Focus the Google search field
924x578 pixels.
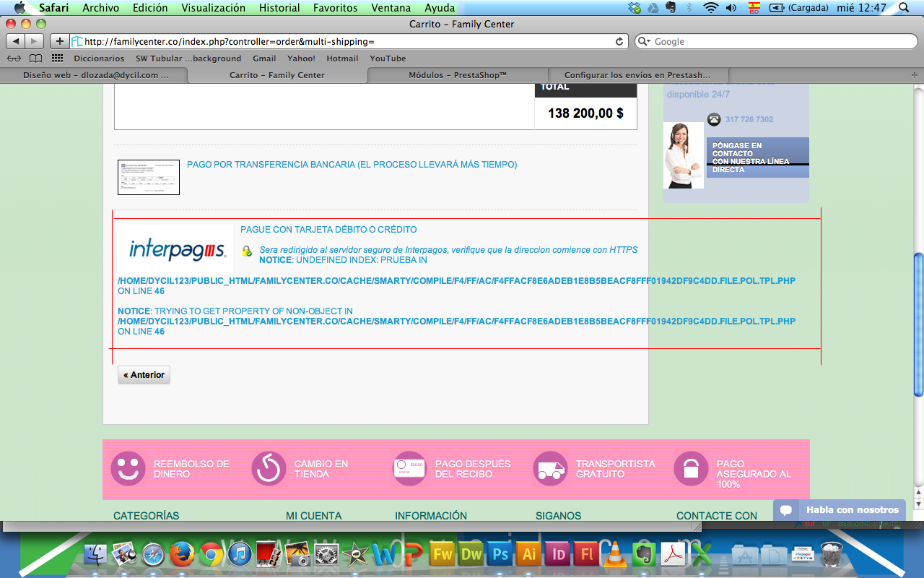776,41
